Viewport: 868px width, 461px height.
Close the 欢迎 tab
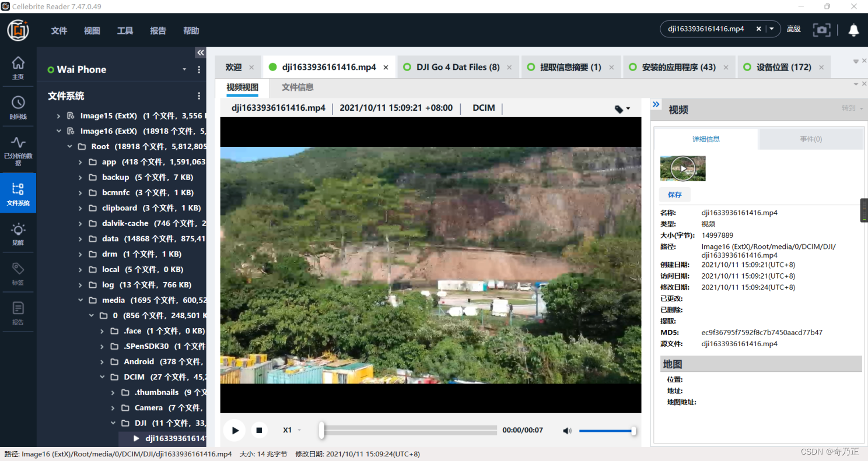coord(251,68)
